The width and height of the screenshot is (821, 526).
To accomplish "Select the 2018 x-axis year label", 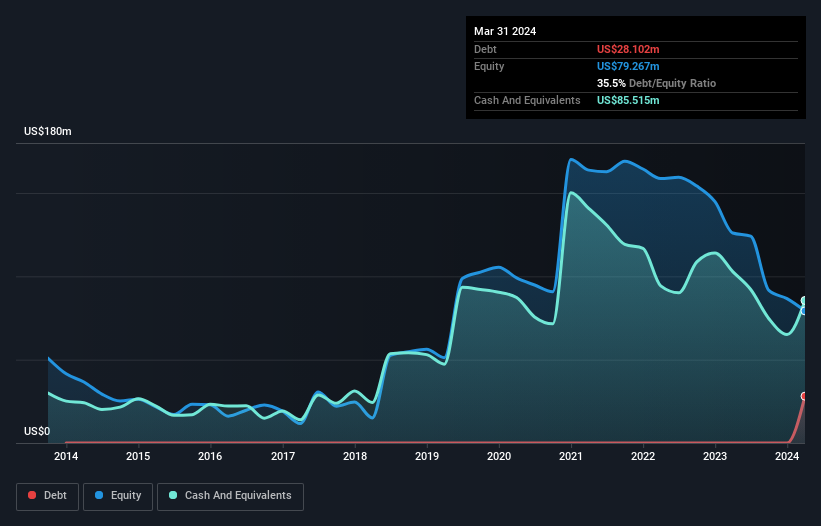I will [355, 457].
